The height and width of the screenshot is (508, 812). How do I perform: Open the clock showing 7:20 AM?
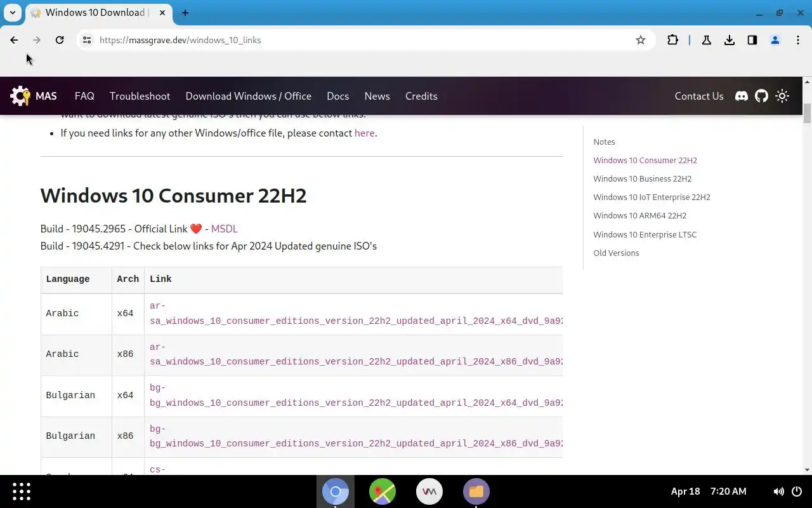728,491
